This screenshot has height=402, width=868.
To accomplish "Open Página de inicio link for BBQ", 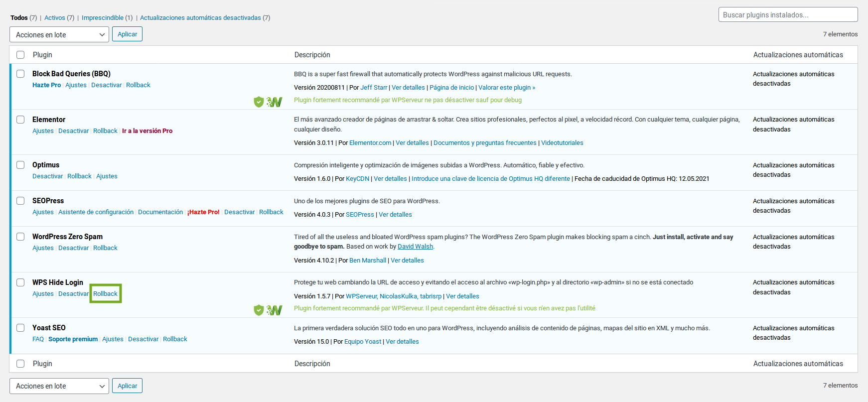I will [452, 88].
